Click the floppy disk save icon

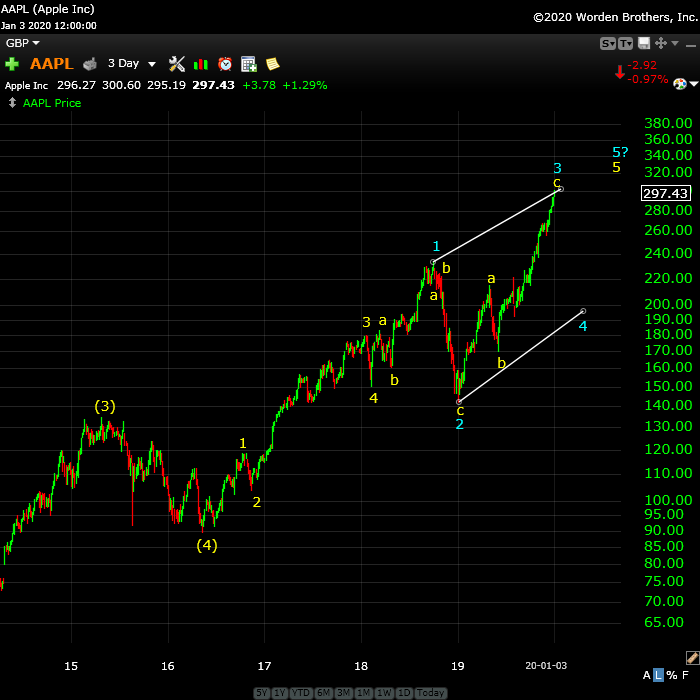[x=644, y=43]
